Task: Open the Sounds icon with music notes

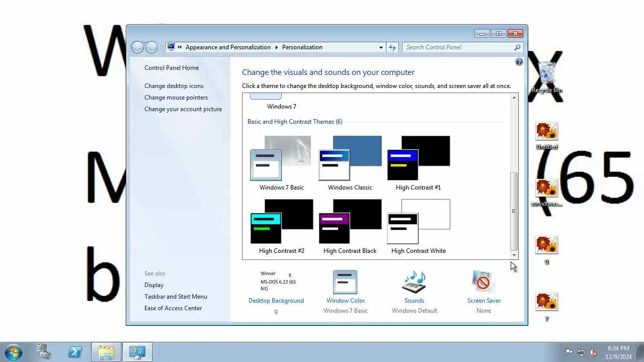Action: pyautogui.click(x=414, y=282)
